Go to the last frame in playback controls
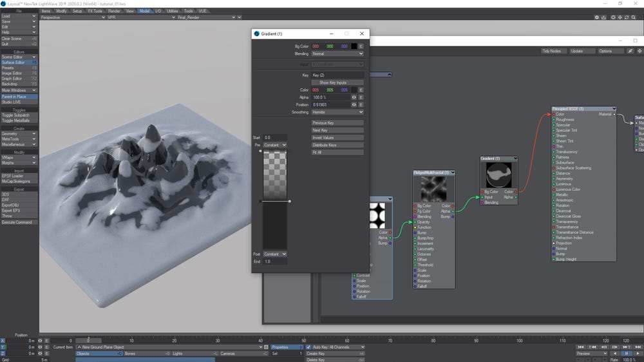Image resolution: width=644 pixels, height=362 pixels. (x=638, y=347)
